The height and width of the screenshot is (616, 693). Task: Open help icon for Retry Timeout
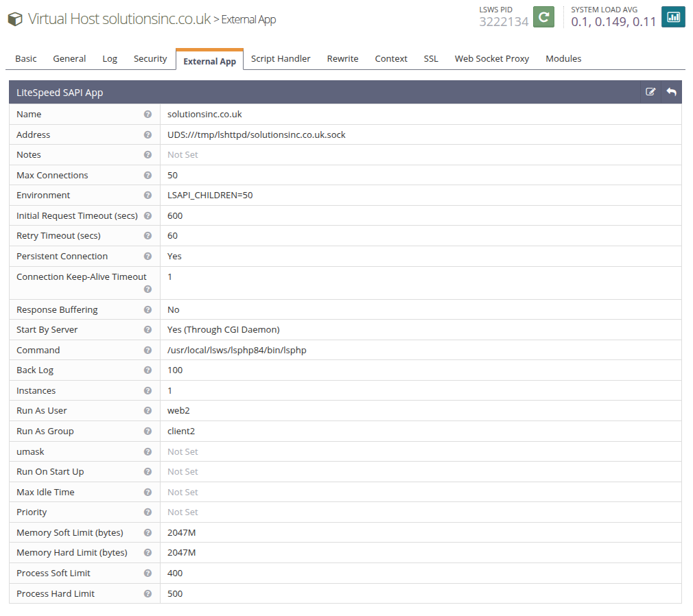148,236
